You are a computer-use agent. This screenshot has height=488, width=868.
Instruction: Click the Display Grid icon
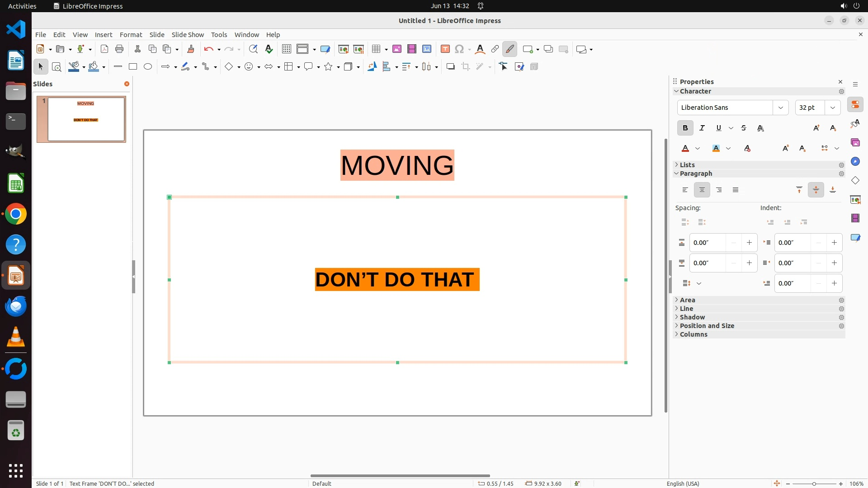286,49
